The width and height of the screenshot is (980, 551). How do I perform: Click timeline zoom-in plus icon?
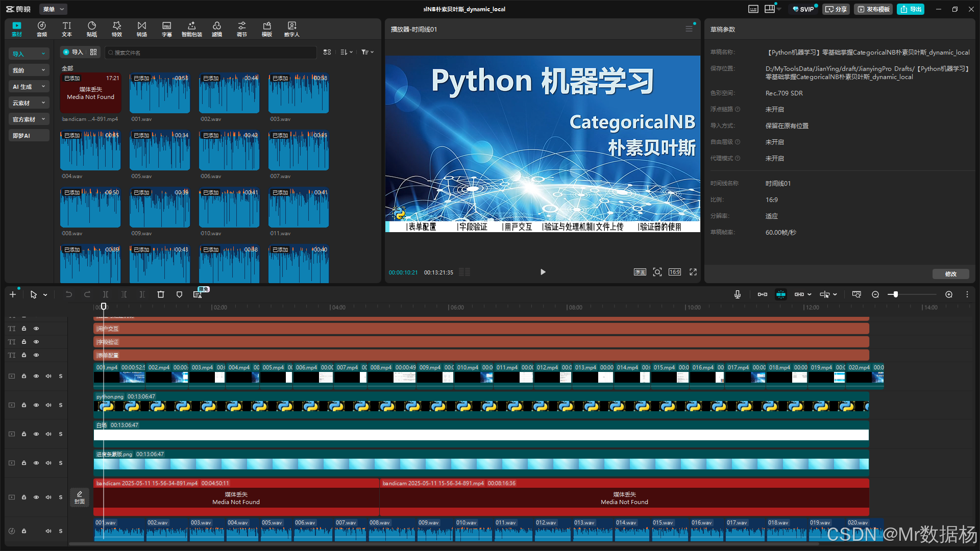tap(949, 294)
